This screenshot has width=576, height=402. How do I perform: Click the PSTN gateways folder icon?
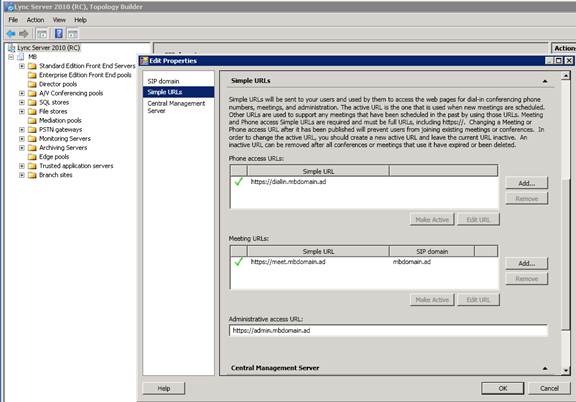[32, 130]
